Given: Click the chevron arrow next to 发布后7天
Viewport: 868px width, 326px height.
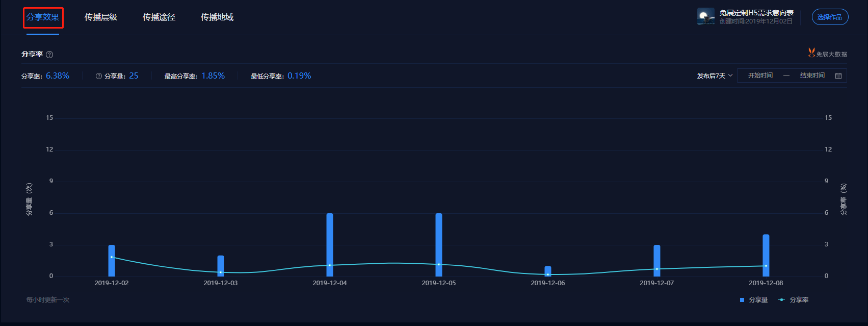Looking at the screenshot, I should click(730, 76).
